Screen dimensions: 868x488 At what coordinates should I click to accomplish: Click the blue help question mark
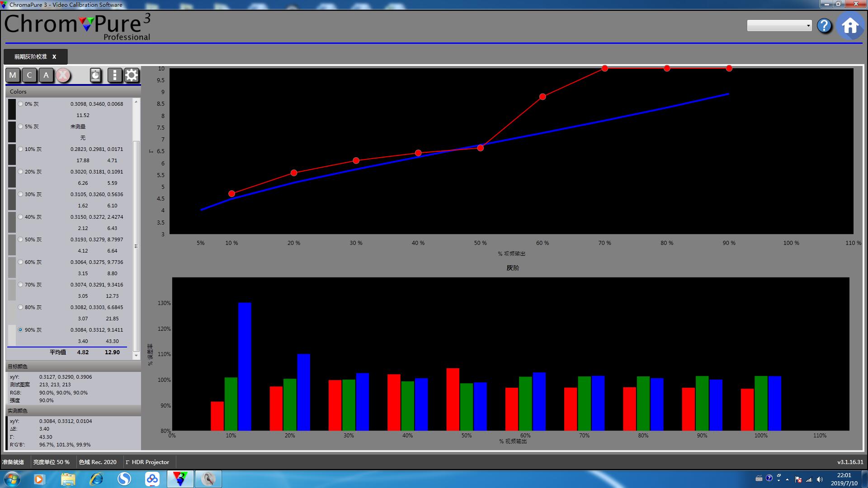pyautogui.click(x=824, y=26)
